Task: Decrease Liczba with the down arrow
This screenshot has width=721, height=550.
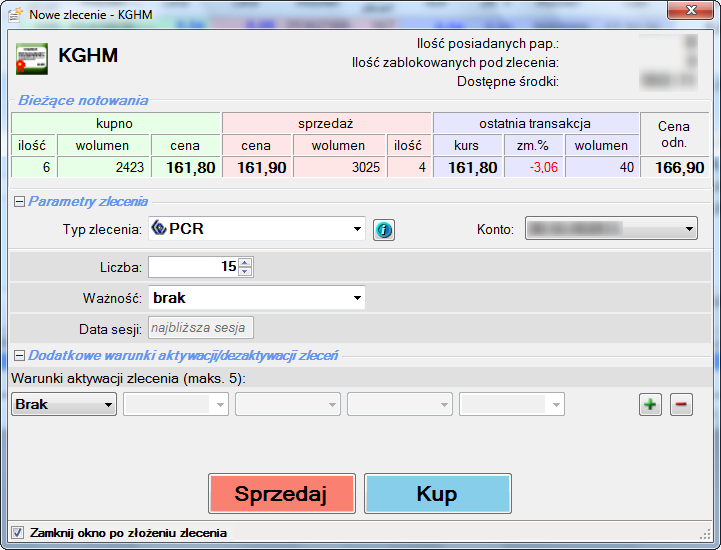Action: pos(245,271)
